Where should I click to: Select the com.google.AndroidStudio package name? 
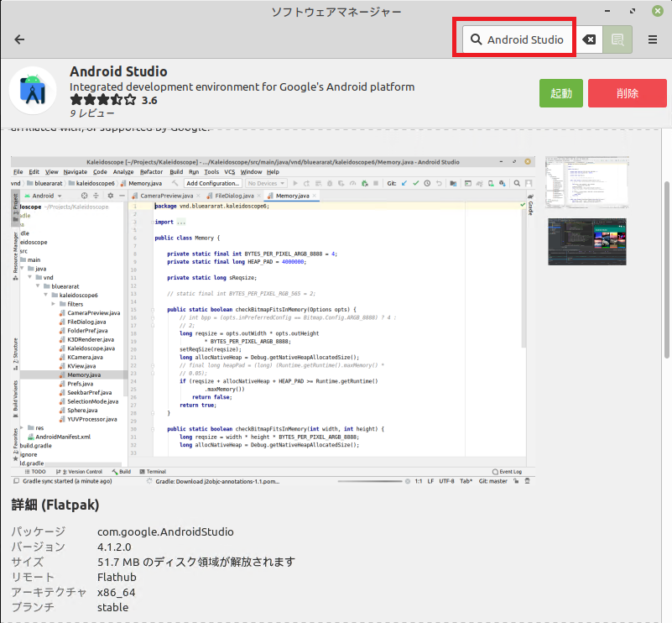(165, 531)
